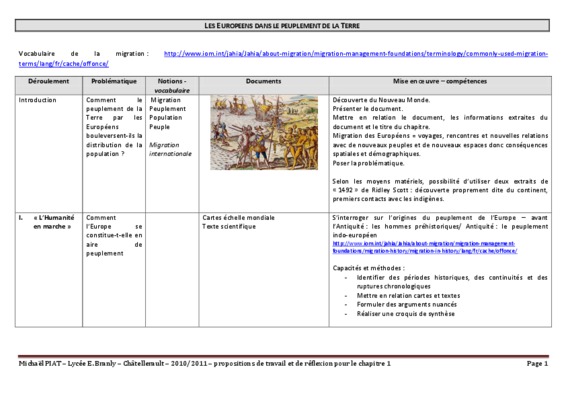Click the Problématique column header
The width and height of the screenshot is (566, 400).
tap(114, 81)
